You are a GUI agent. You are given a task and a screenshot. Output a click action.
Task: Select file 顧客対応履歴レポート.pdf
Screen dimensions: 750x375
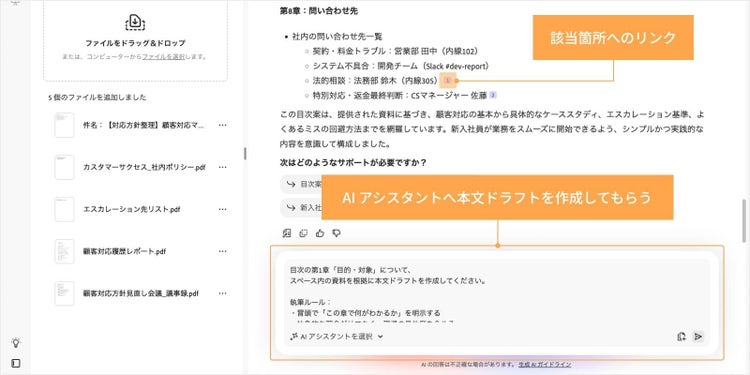click(124, 252)
